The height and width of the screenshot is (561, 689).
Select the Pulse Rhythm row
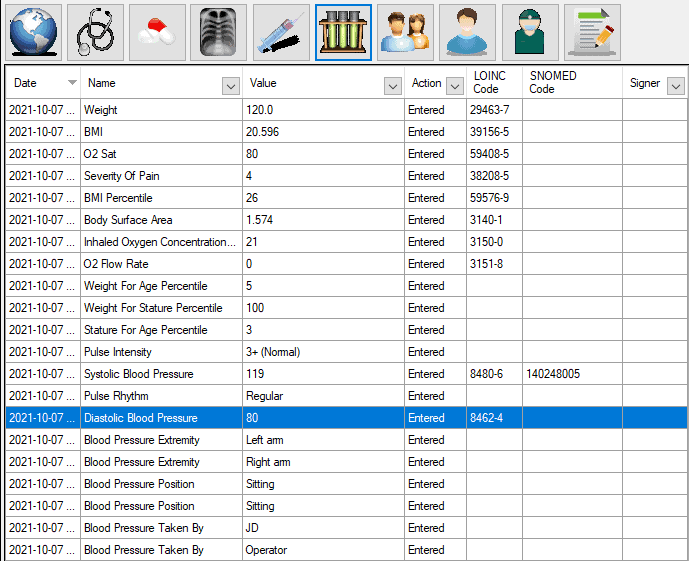pyautogui.click(x=347, y=395)
